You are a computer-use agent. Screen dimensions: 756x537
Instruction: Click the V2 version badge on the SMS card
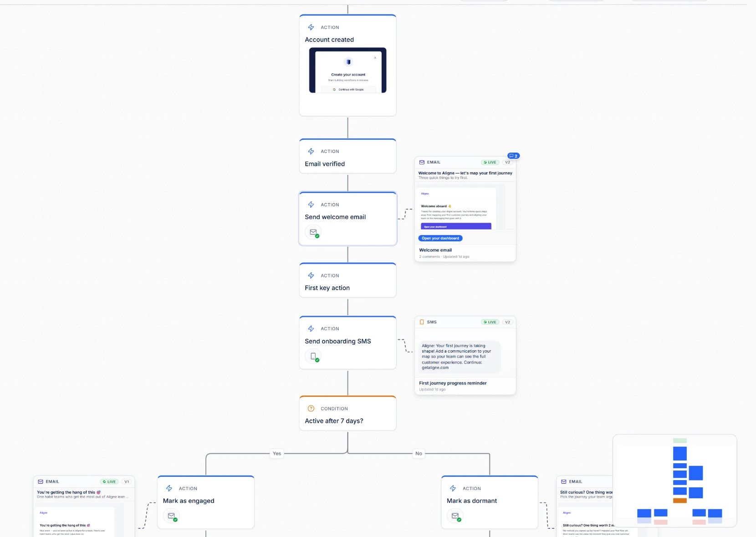(x=507, y=322)
